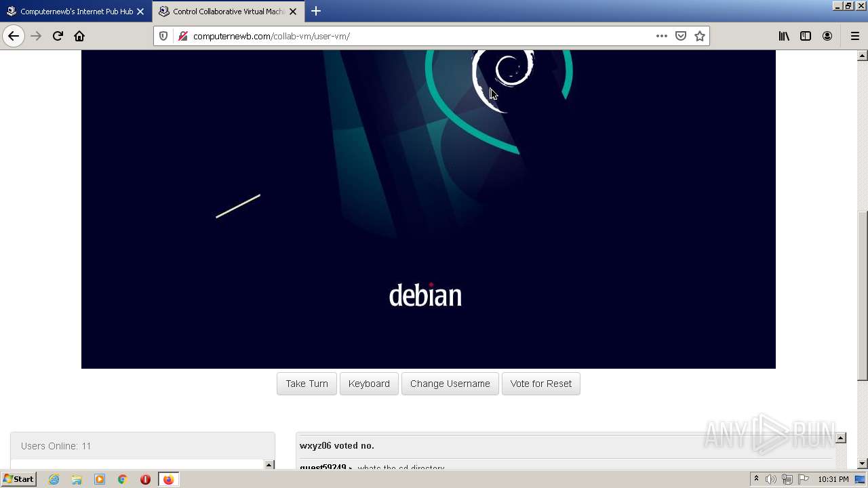Click inside the Debian VM display

click(428, 209)
